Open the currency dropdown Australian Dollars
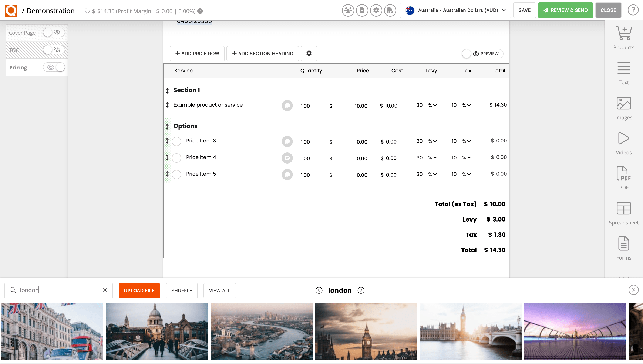This screenshot has width=643, height=364. [x=455, y=10]
